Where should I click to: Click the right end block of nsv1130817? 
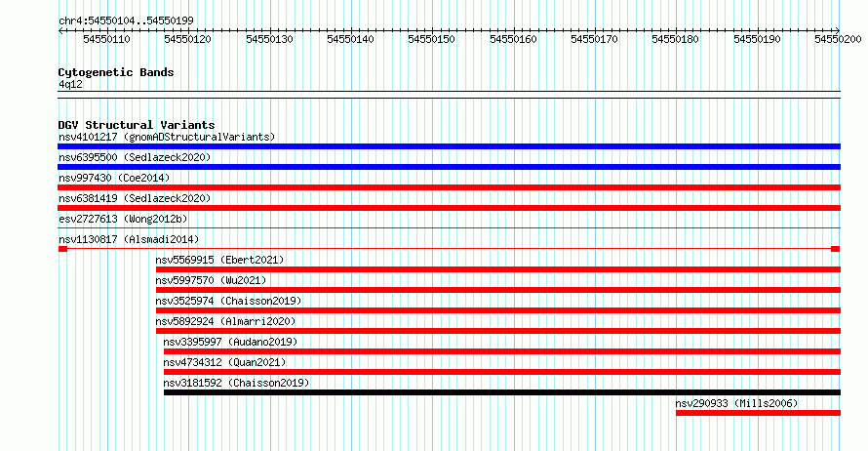coord(836,249)
